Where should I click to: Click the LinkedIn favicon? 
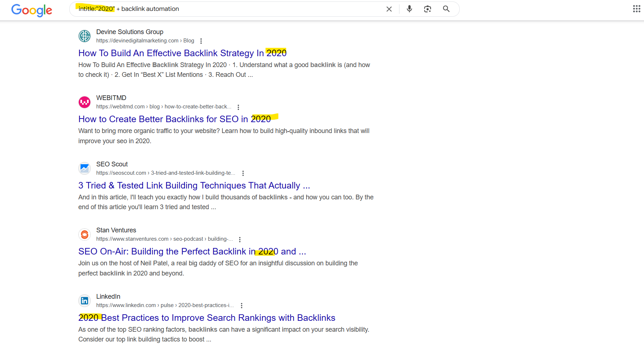85,301
